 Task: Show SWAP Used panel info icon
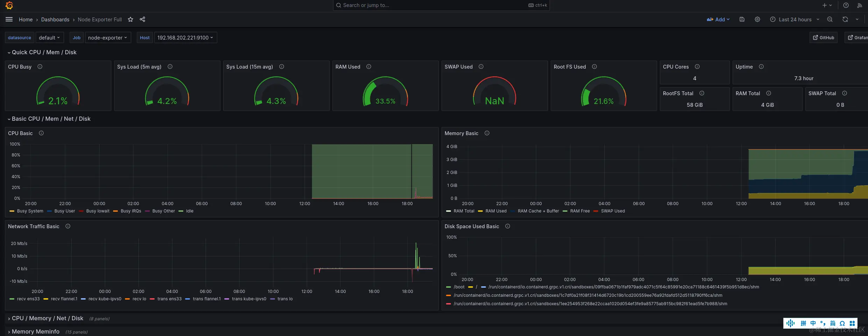(481, 66)
